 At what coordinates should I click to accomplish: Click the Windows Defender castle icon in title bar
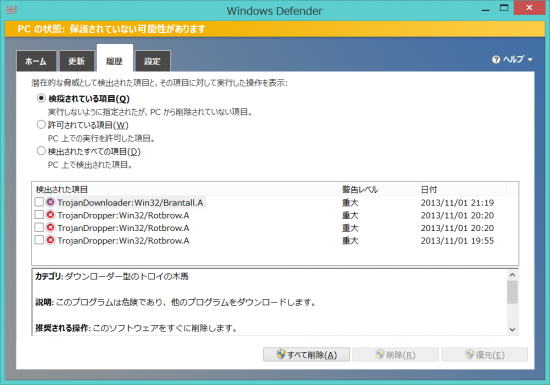11,9
